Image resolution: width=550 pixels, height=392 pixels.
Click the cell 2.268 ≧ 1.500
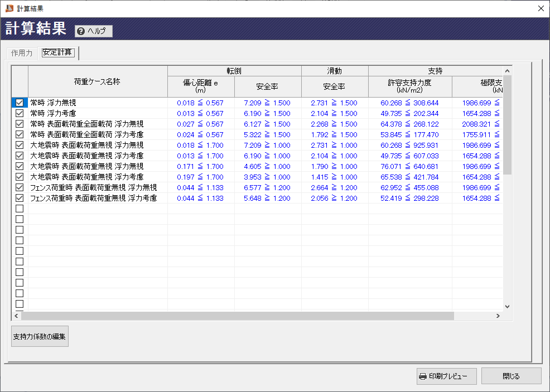point(334,124)
